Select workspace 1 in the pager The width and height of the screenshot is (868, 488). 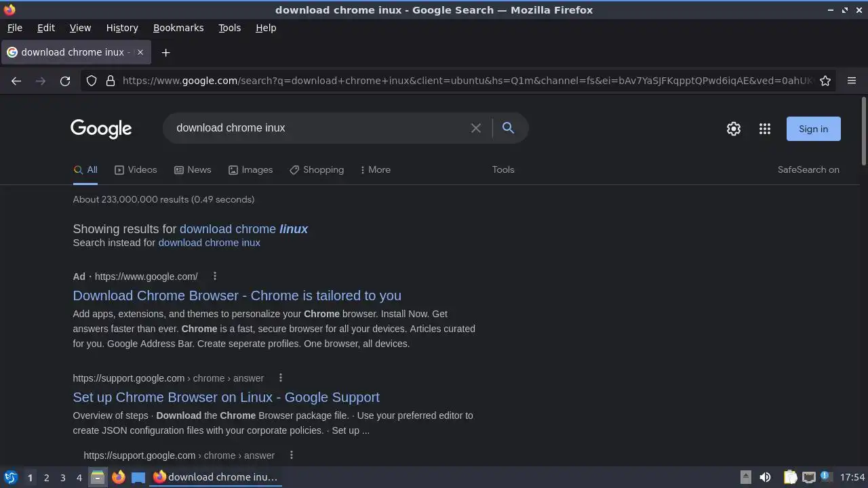pyautogui.click(x=30, y=477)
